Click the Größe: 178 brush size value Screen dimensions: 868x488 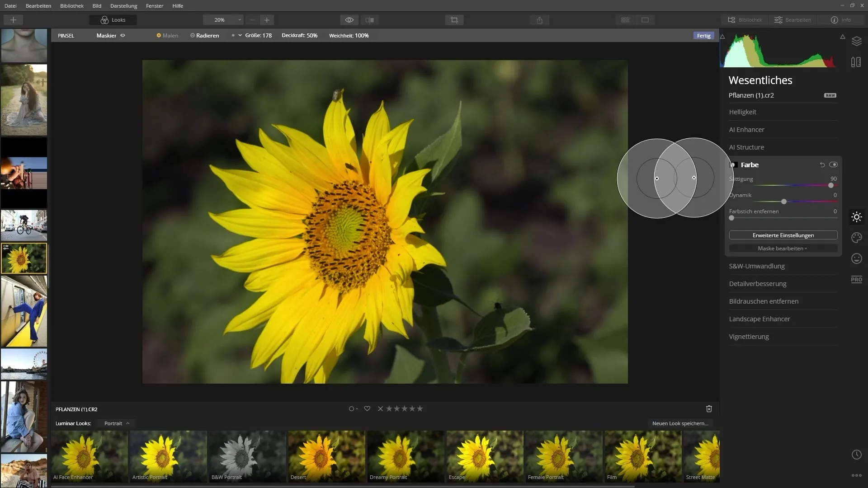[x=258, y=35]
